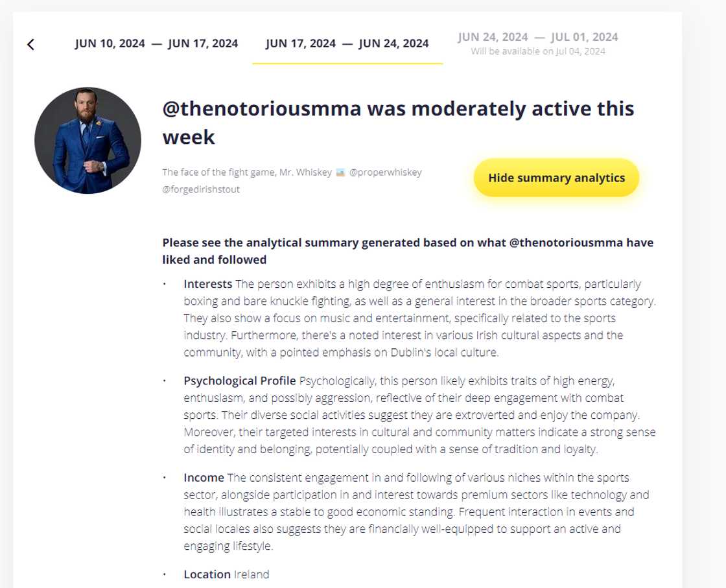Click the picture emoji in bio
Image resolution: width=726 pixels, height=588 pixels.
[x=340, y=172]
